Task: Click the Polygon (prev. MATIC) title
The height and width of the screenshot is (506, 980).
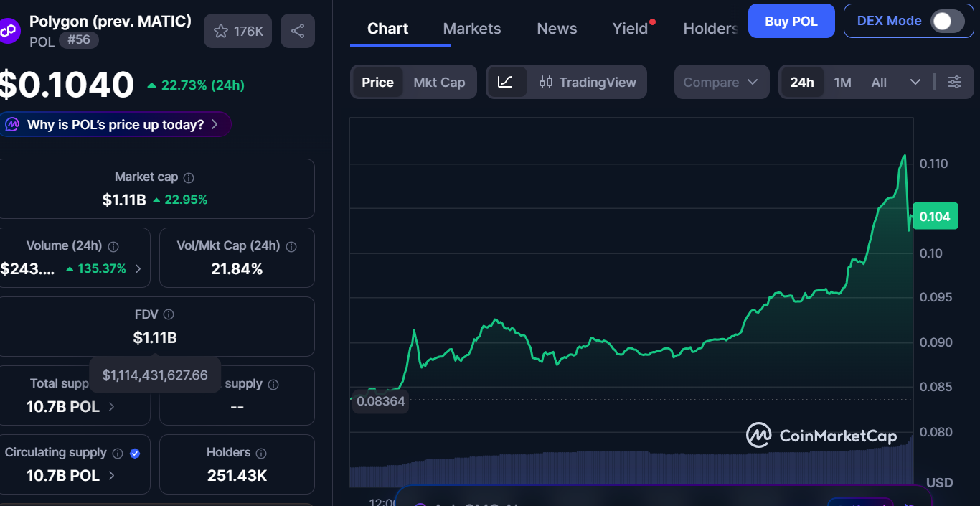Action: point(110,21)
